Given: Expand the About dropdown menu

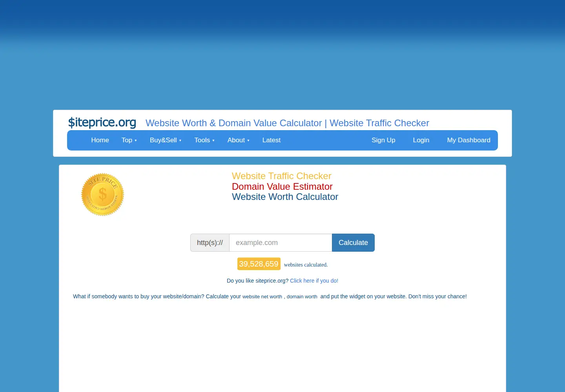Looking at the screenshot, I should click(x=239, y=140).
